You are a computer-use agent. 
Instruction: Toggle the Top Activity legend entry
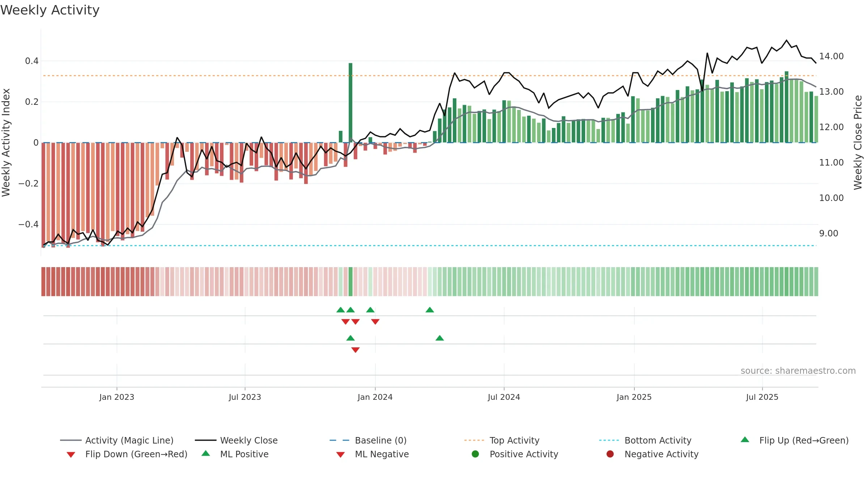tap(502, 440)
